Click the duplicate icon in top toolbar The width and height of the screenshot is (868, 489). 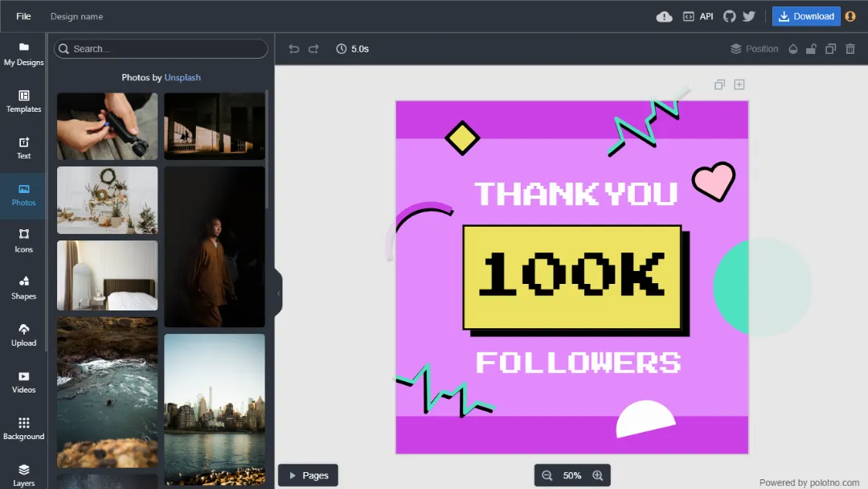(830, 49)
